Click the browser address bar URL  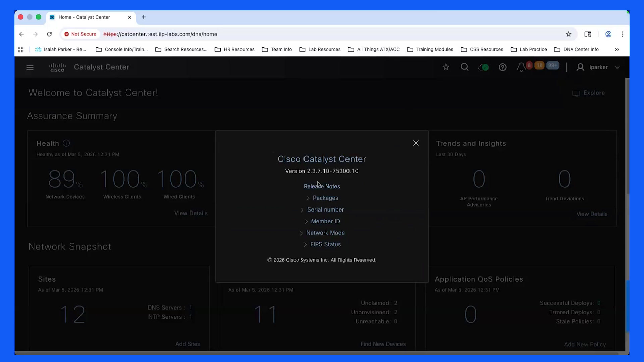[160, 34]
